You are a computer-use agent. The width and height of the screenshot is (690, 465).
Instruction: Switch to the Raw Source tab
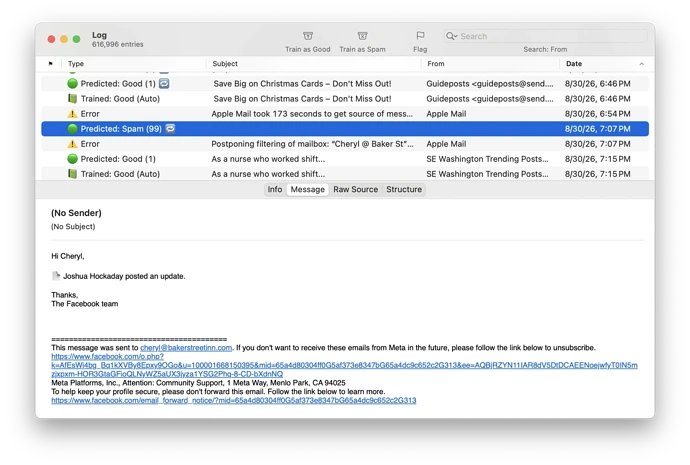coord(356,189)
